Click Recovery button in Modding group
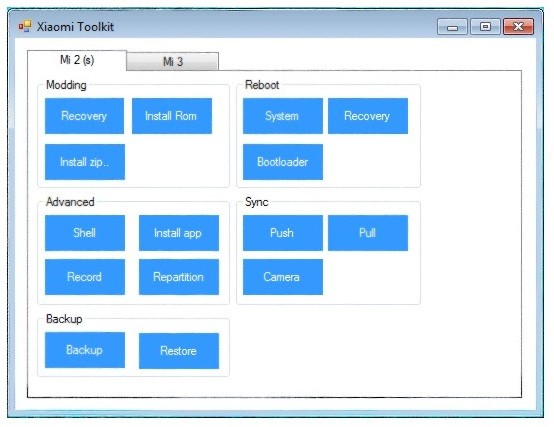Image resolution: width=554 pixels, height=427 pixels. click(84, 116)
